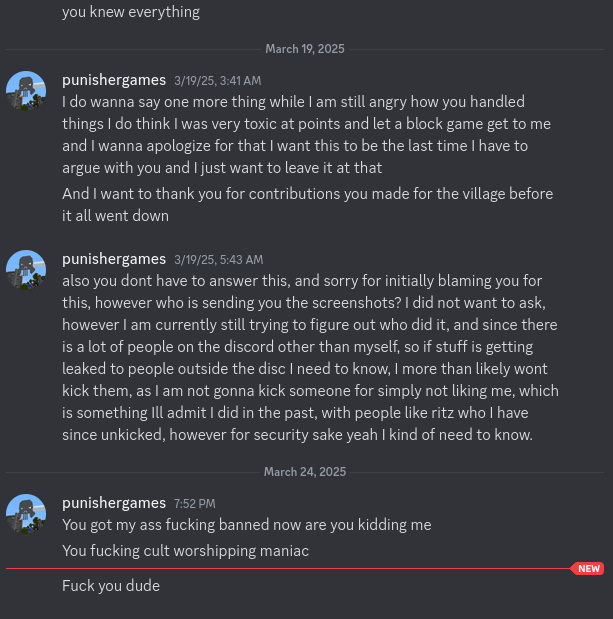Viewport: 613px width, 619px height.
Task: Click punishergames username on the March 24 message
Action: pyautogui.click(x=114, y=503)
